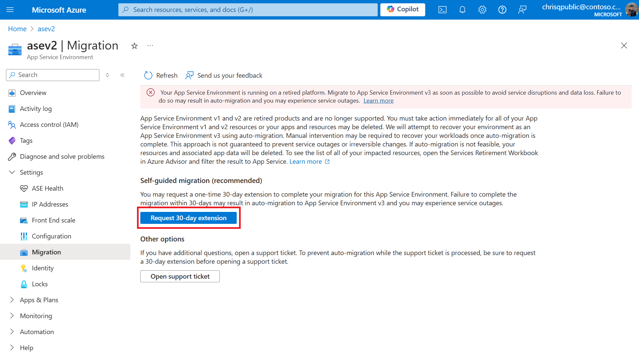The width and height of the screenshot is (639, 364).
Task: Click the Access control IAM icon
Action: click(x=11, y=125)
